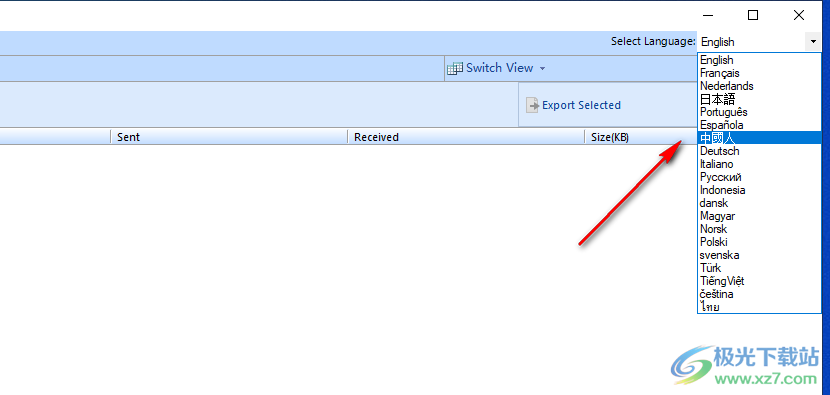Select Türk language option
The height and width of the screenshot is (395, 830).
pyautogui.click(x=759, y=268)
